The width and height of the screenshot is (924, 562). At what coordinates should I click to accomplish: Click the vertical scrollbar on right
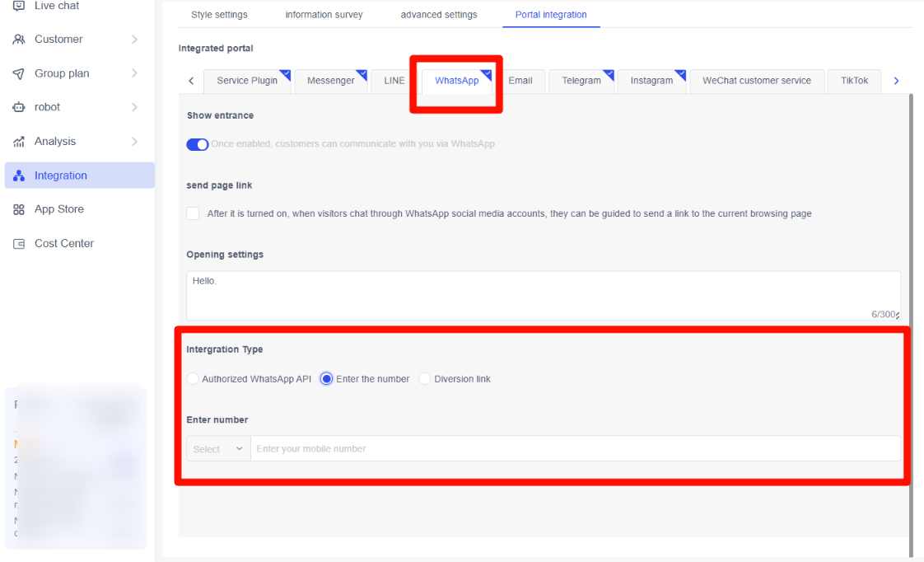click(911, 325)
